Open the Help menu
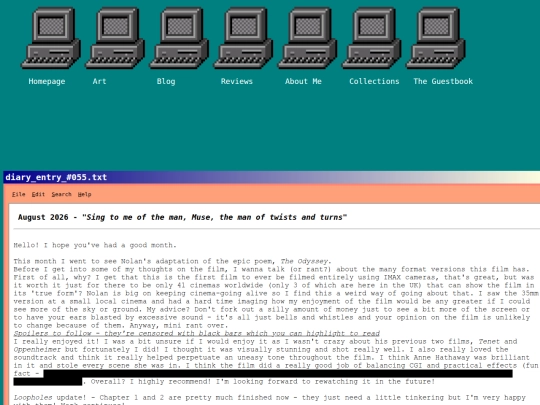Screen dimensions: 540x405 pos(84,195)
